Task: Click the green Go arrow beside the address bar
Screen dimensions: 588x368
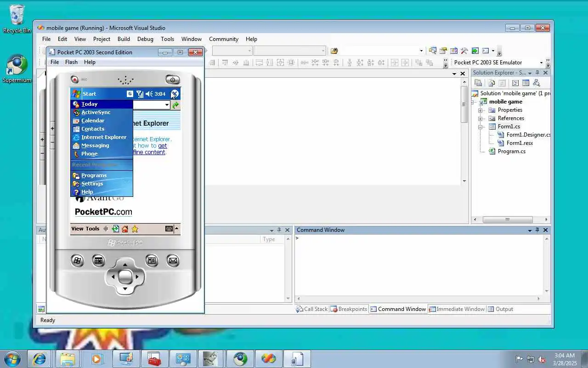Action: point(175,105)
